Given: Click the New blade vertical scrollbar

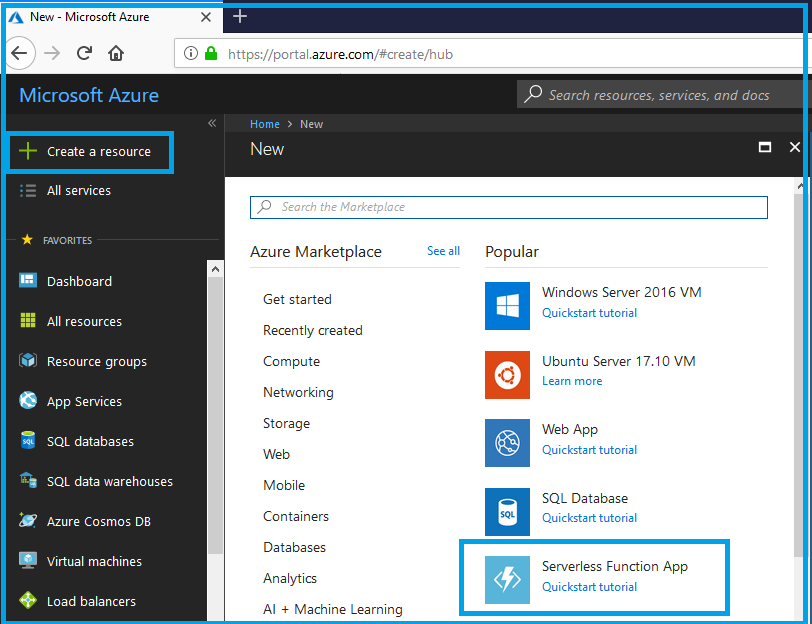Looking at the screenshot, I should [799, 375].
